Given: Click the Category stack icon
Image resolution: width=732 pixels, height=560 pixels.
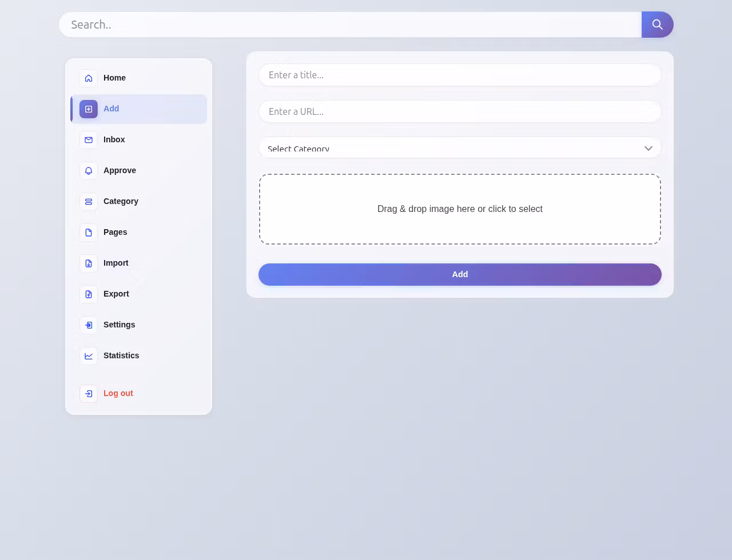Looking at the screenshot, I should [x=89, y=202].
